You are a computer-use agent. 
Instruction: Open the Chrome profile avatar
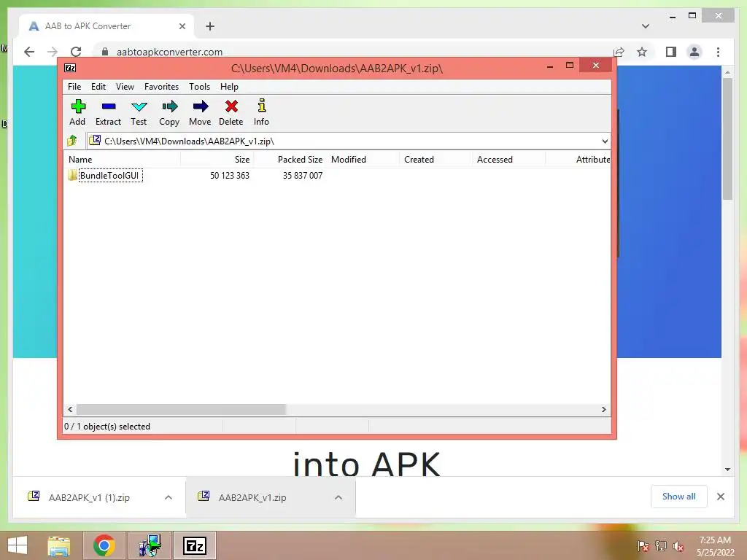[x=694, y=52]
